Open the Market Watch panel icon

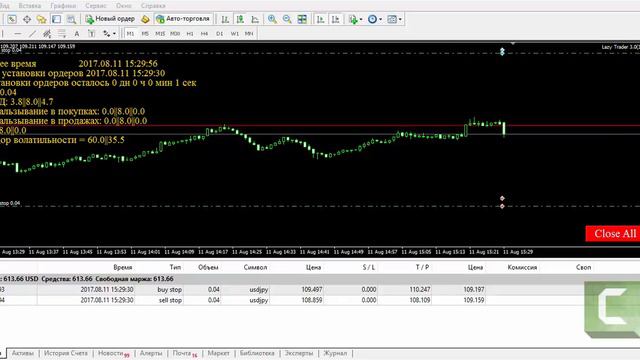tap(12, 19)
